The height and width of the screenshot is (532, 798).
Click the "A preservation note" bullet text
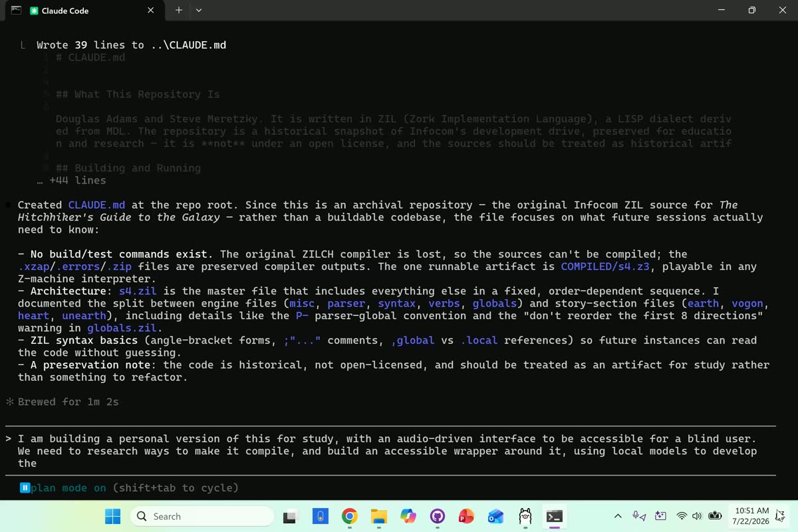(90, 364)
